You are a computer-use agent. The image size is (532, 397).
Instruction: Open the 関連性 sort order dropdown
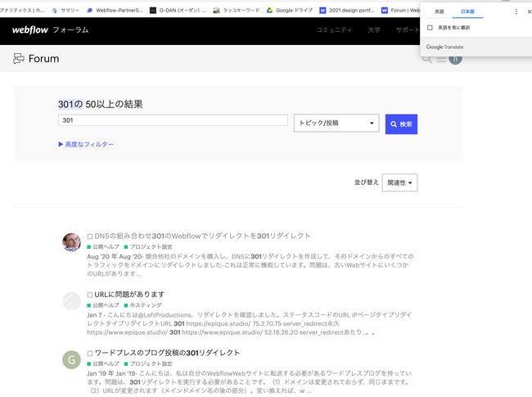pos(399,183)
